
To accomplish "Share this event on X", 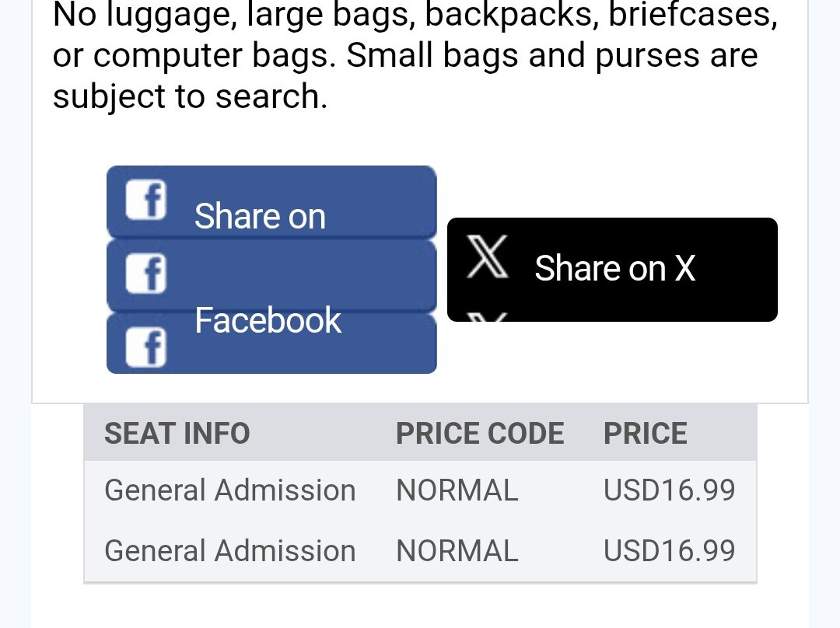I will tap(614, 269).
